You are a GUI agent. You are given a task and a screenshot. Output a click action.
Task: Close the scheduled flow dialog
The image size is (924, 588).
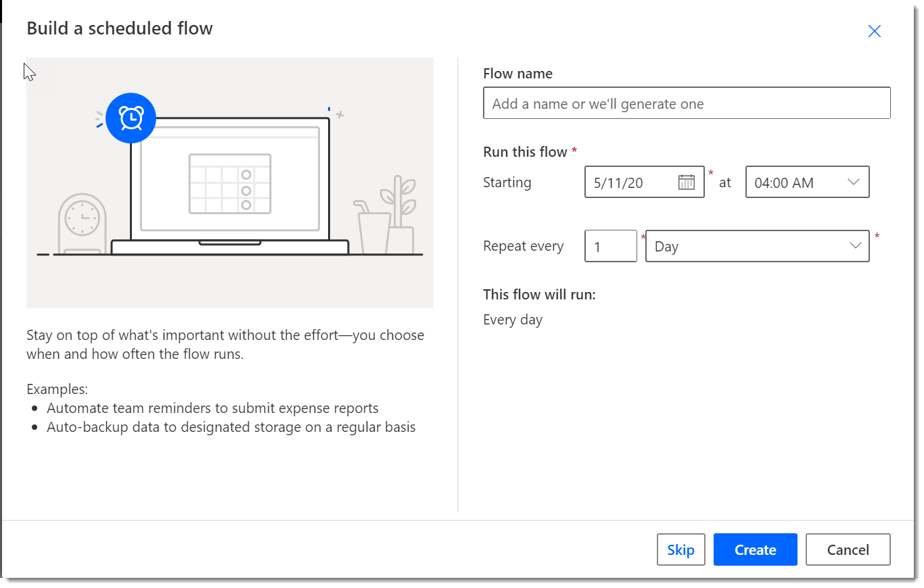875,31
